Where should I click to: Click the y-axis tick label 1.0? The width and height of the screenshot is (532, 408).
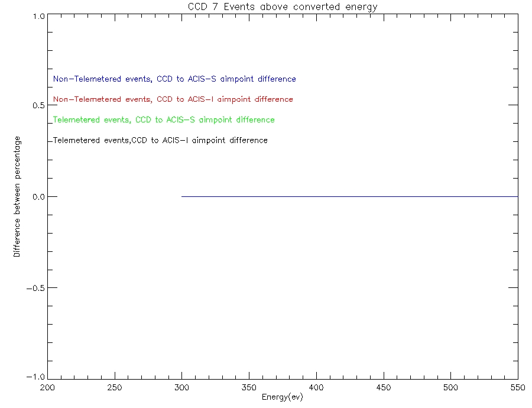pos(38,17)
